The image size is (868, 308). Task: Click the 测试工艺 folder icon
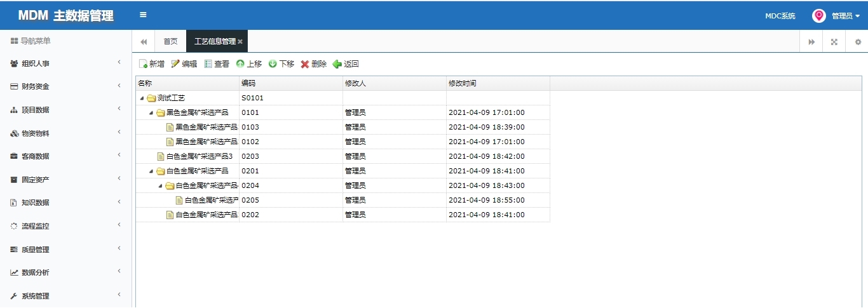[151, 98]
